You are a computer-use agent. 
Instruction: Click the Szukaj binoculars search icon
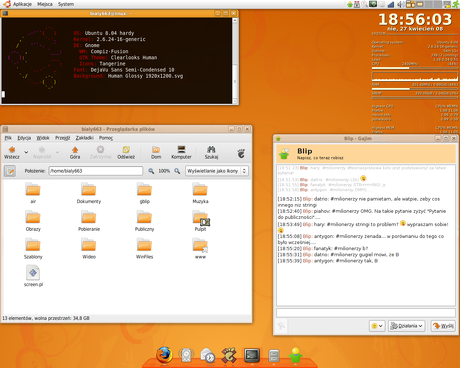[211, 149]
